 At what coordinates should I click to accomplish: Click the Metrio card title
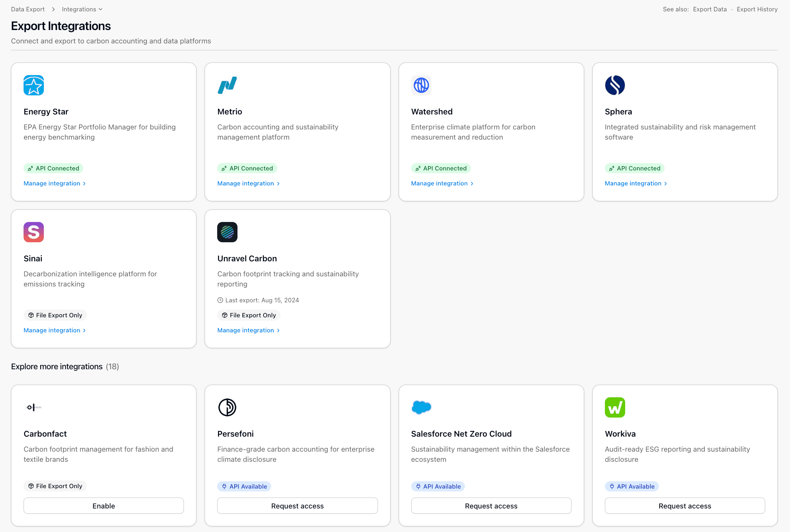[x=230, y=112]
